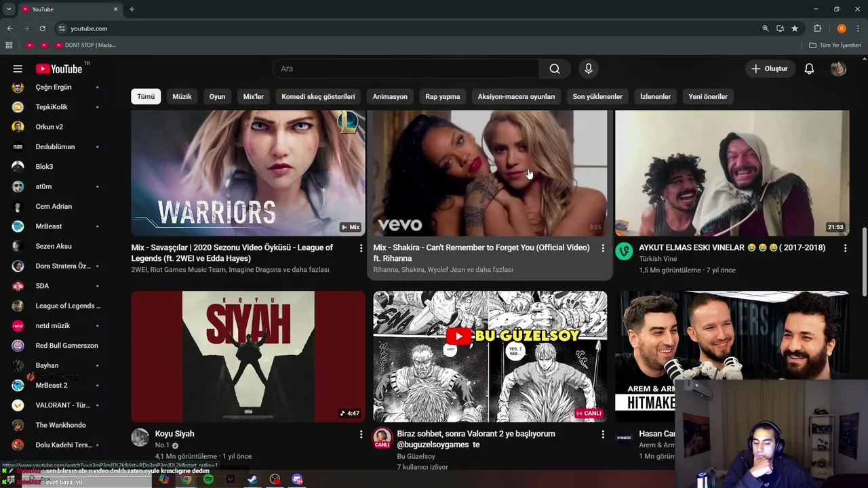Image resolution: width=868 pixels, height=488 pixels.
Task: Play the WARRIORS mix thumbnail
Action: (248, 174)
